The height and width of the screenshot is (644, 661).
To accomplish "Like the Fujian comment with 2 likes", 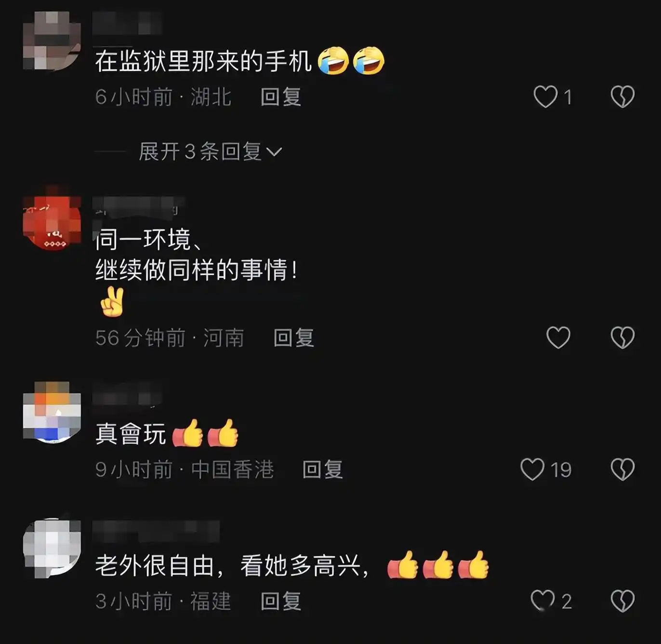I will (542, 601).
